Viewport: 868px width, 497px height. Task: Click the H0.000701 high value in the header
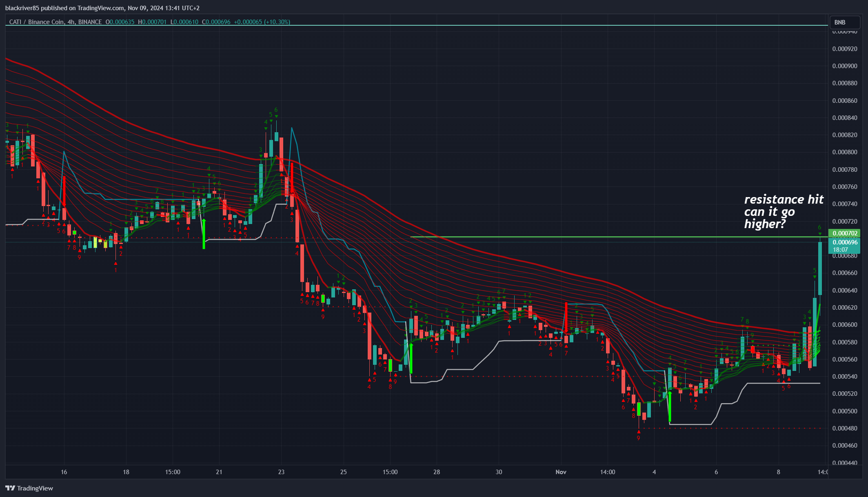click(152, 22)
